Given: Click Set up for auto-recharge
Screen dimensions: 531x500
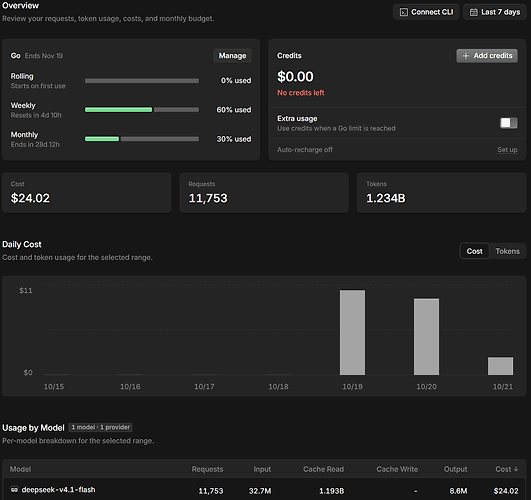Looking at the screenshot, I should tap(507, 149).
